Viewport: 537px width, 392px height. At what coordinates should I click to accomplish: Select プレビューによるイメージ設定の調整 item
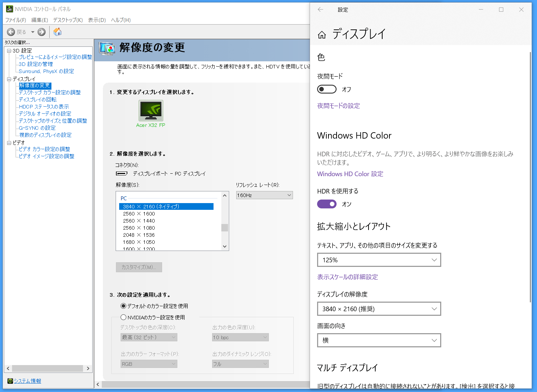pos(55,57)
